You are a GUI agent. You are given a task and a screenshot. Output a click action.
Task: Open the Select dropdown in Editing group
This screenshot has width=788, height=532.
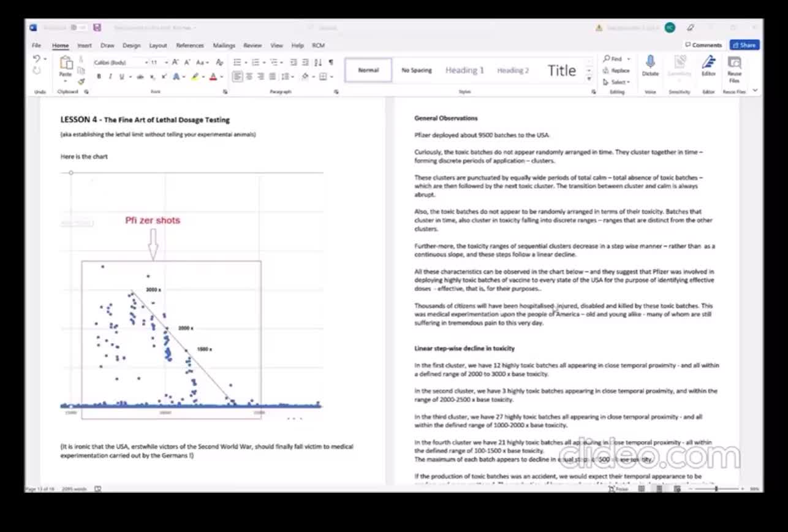(x=615, y=82)
